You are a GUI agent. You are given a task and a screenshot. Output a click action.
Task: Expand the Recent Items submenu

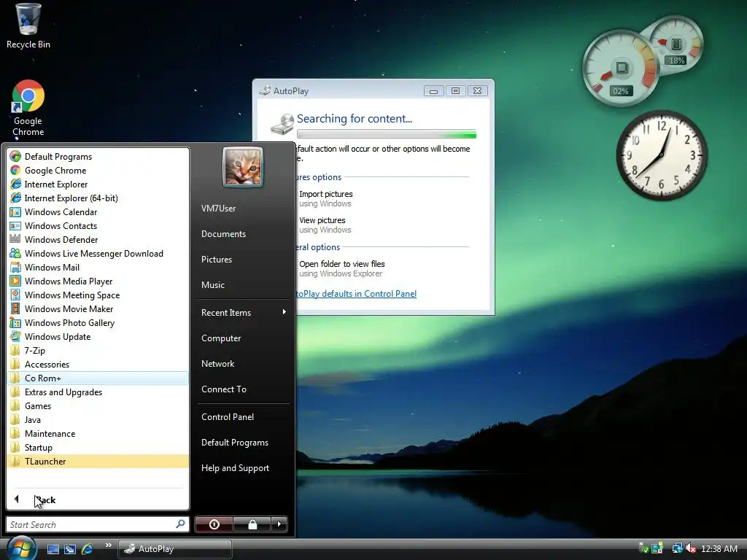[243, 312]
